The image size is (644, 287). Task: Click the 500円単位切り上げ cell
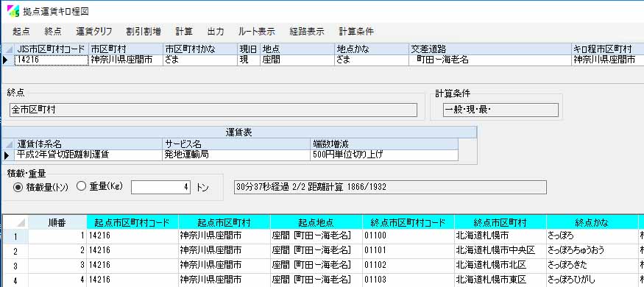(384, 155)
